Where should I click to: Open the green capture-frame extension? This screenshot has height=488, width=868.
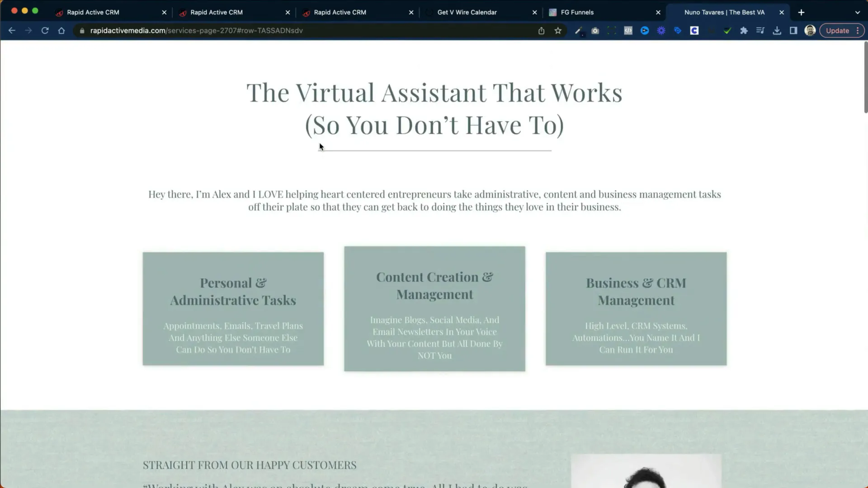(612, 31)
